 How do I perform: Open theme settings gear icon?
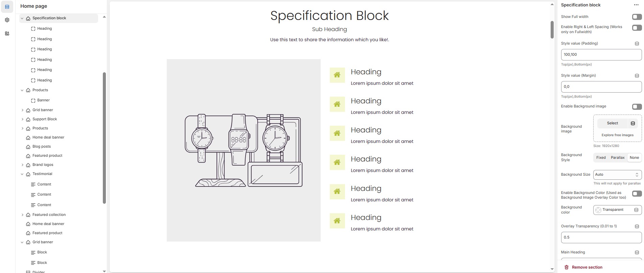click(7, 20)
